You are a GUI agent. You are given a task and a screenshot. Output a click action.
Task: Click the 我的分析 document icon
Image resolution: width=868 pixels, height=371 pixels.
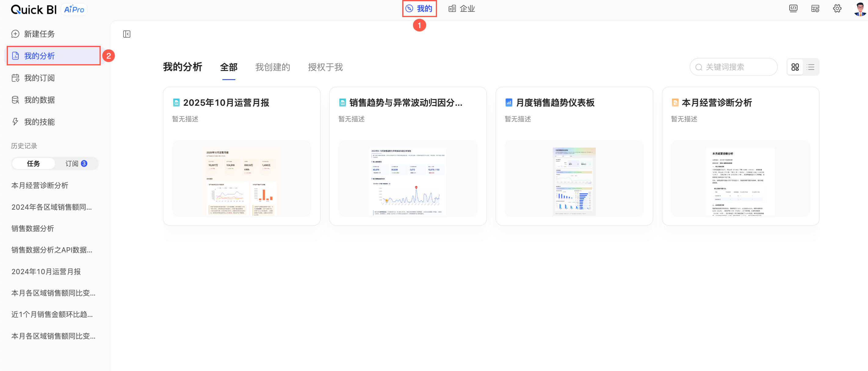coord(16,56)
